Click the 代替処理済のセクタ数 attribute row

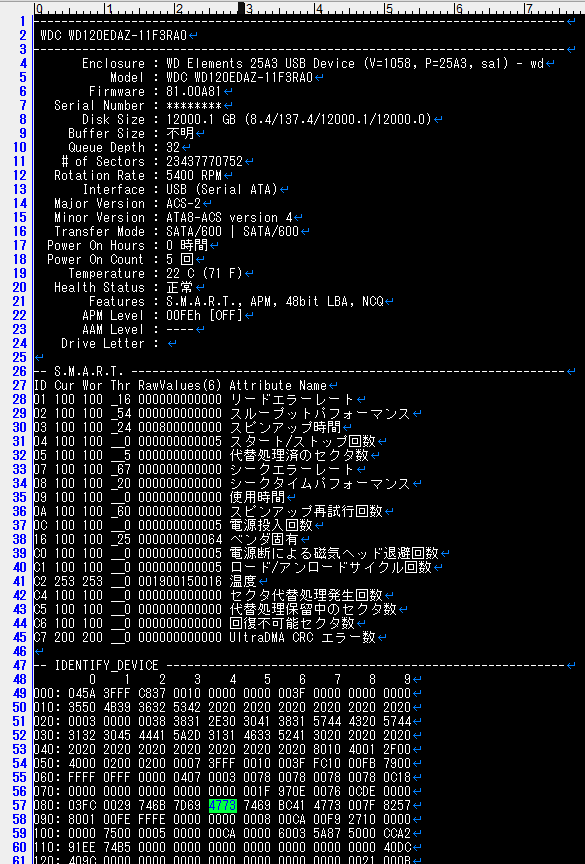pyautogui.click(x=201, y=456)
